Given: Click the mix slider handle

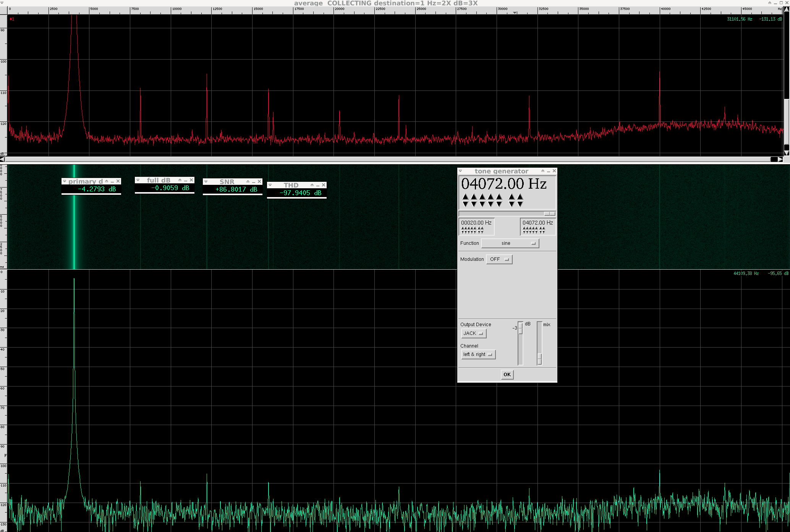Looking at the screenshot, I should [x=539, y=359].
